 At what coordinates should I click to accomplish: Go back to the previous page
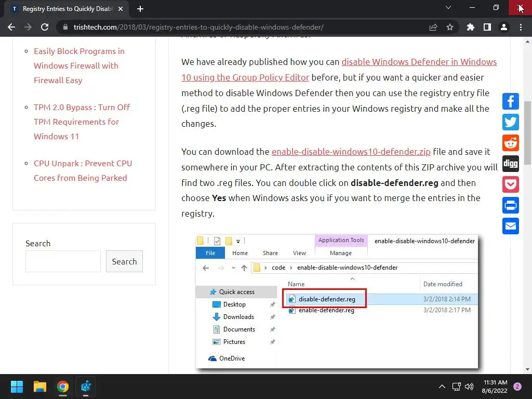11,27
